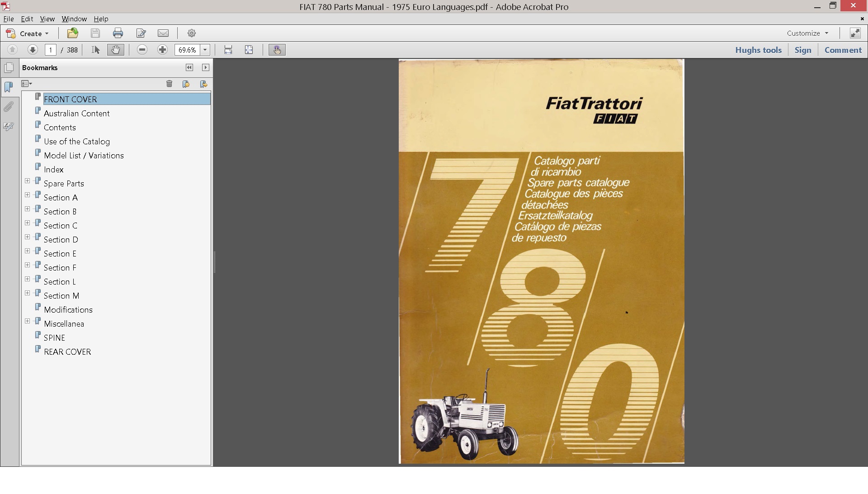Screen dimensions: 868x494
Task: Click the Save disk icon
Action: (95, 33)
